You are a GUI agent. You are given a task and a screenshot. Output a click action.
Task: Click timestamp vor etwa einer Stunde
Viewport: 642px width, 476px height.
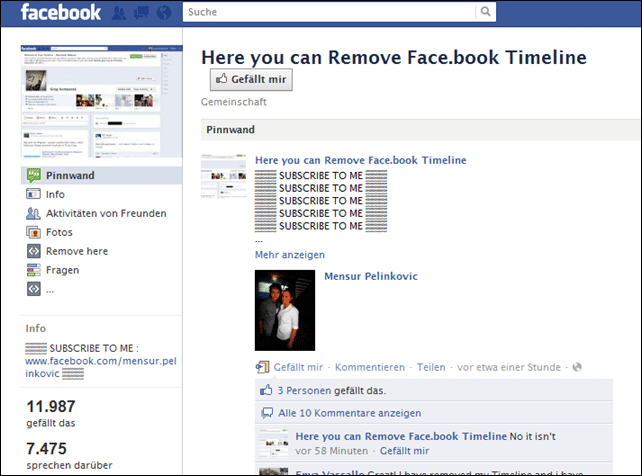click(x=509, y=367)
